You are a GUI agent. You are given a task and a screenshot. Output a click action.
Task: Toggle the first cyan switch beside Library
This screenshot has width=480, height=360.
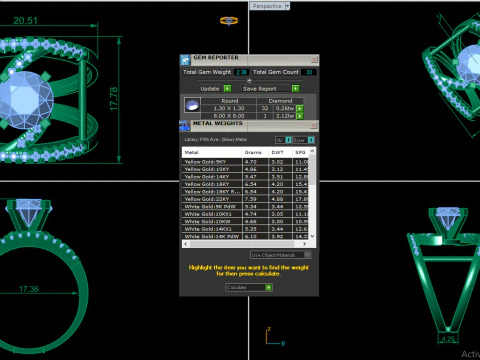point(289,140)
